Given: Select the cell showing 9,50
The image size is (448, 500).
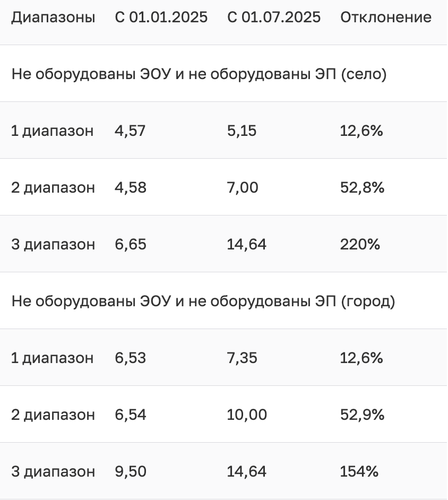Looking at the screenshot, I should coord(131,471).
